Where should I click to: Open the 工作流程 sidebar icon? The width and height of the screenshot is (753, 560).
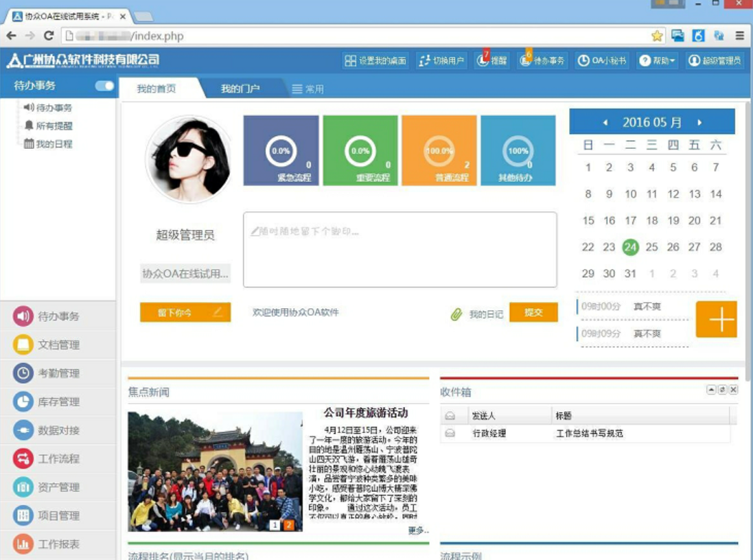(x=23, y=458)
